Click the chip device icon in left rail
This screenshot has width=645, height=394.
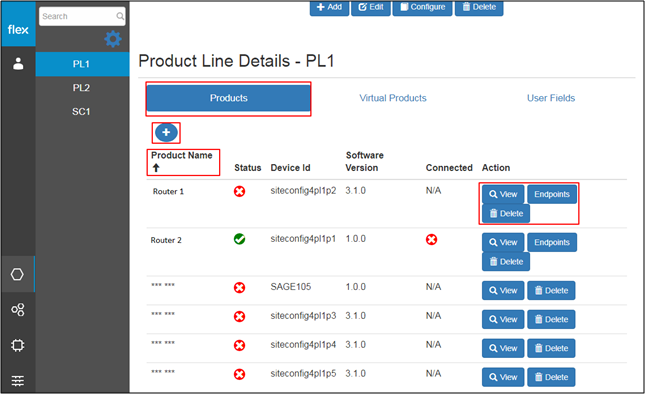tap(18, 345)
